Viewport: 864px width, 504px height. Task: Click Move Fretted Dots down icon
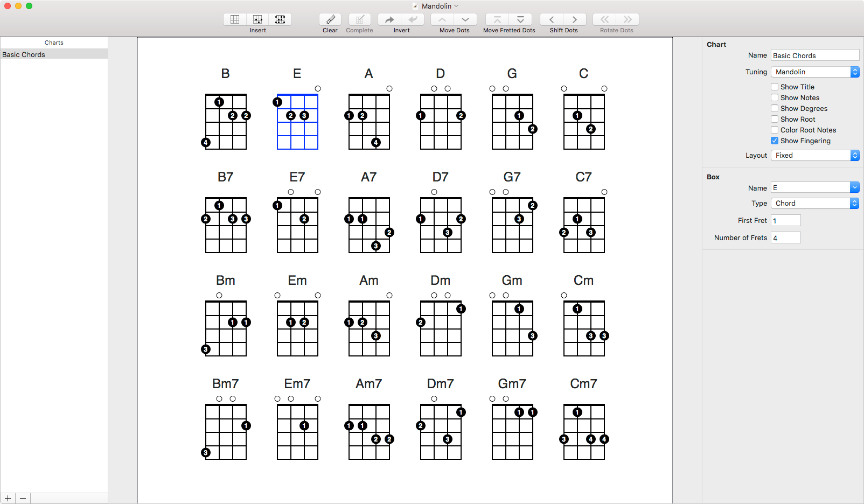point(520,20)
